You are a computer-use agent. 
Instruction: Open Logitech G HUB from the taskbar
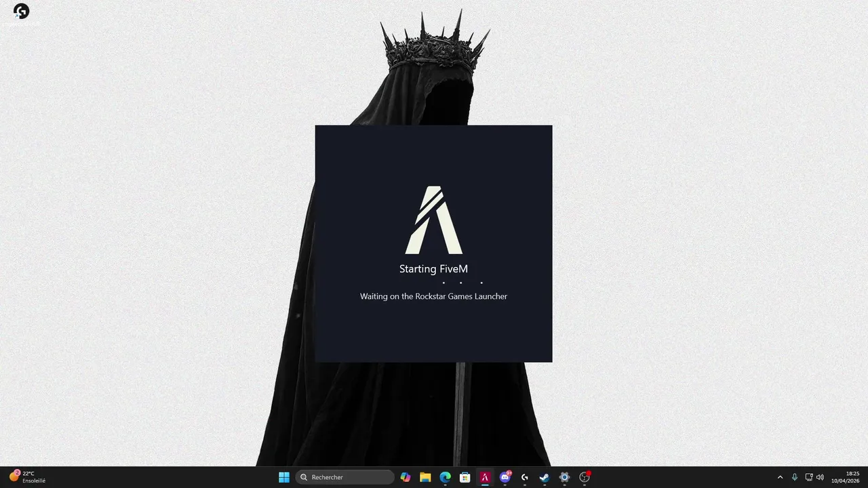click(x=525, y=477)
